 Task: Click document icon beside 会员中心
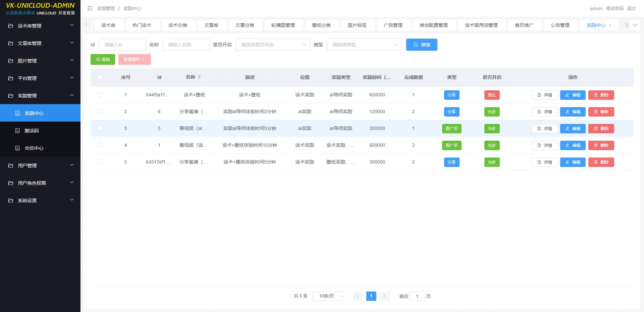(x=17, y=148)
